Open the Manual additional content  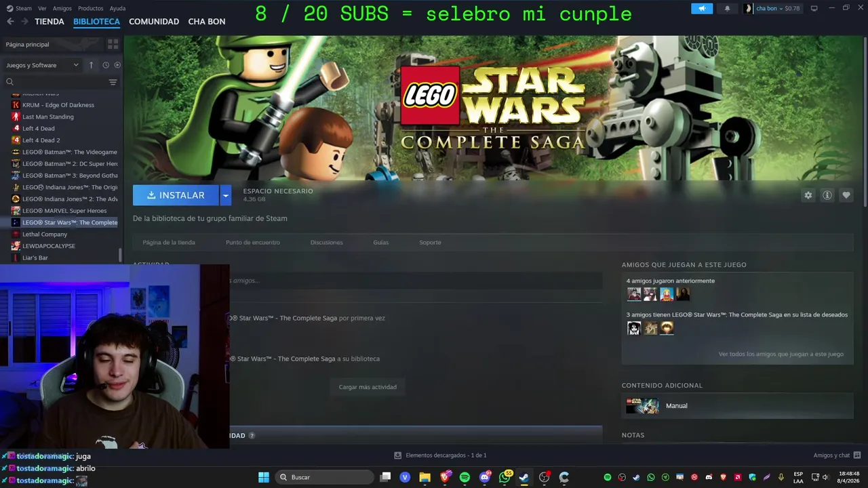[737, 406]
